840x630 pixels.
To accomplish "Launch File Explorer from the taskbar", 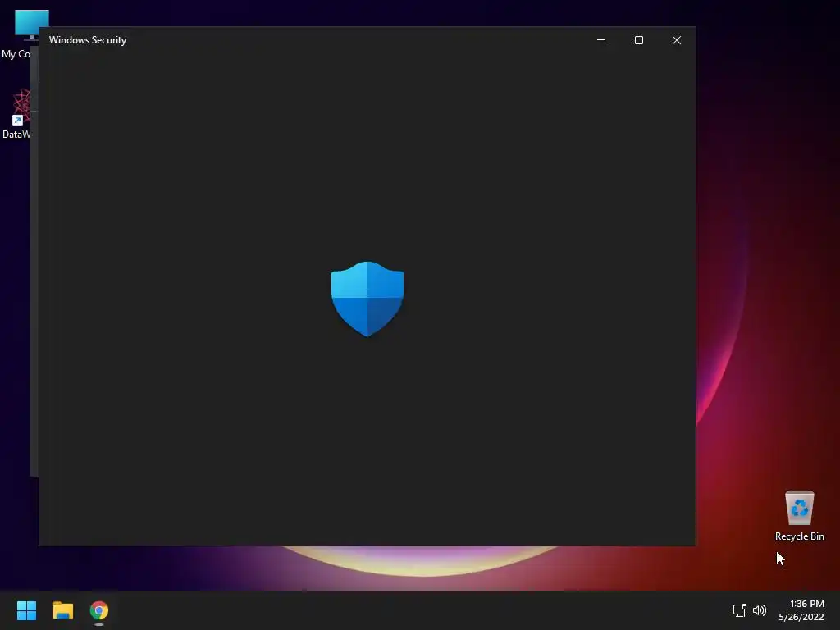I will coord(62,610).
